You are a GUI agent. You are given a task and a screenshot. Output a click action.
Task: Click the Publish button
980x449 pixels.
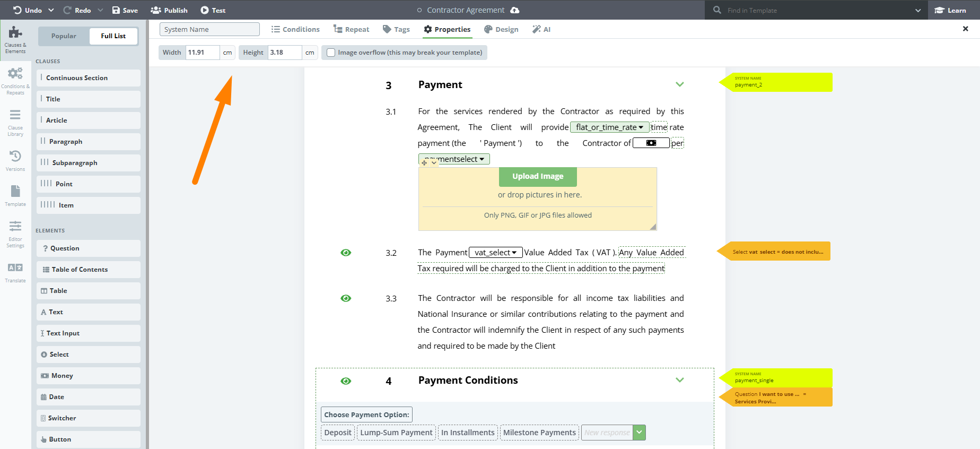point(169,10)
